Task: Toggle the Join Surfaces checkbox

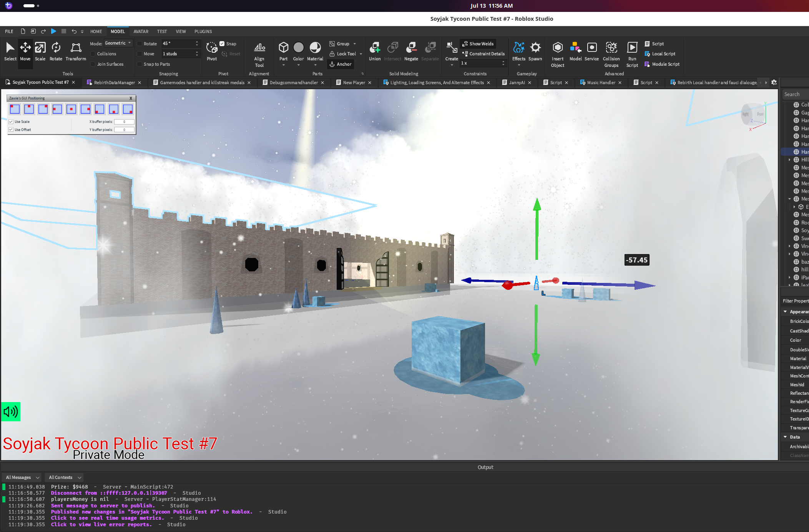Action: coord(93,64)
